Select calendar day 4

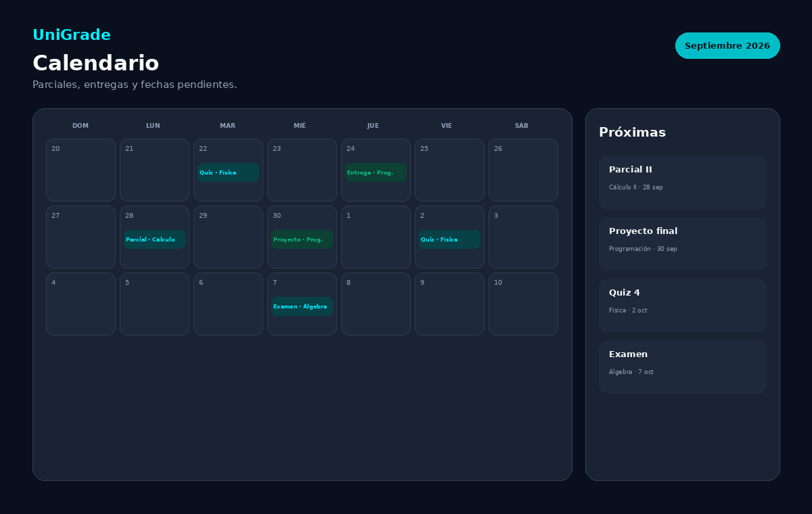(x=81, y=304)
